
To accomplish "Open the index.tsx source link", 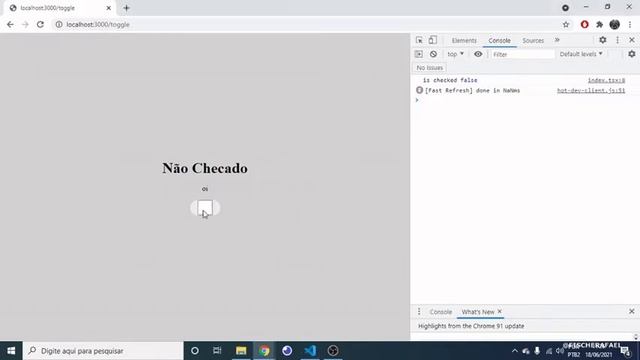I will (606, 80).
